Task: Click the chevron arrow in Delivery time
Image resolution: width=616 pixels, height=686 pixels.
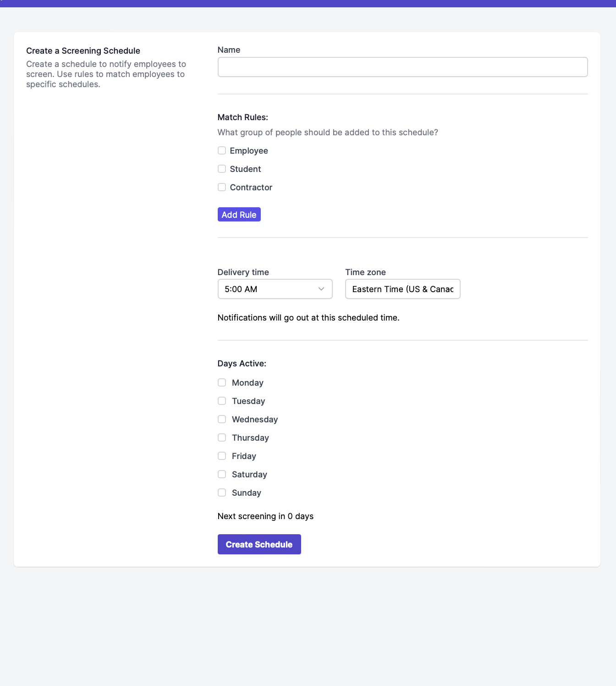Action: (x=321, y=289)
